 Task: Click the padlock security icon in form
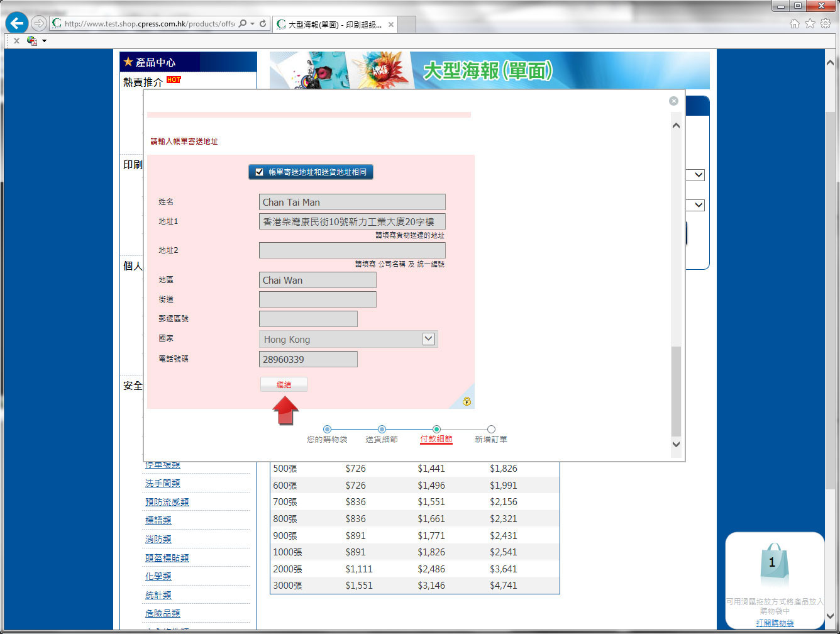pyautogui.click(x=467, y=401)
